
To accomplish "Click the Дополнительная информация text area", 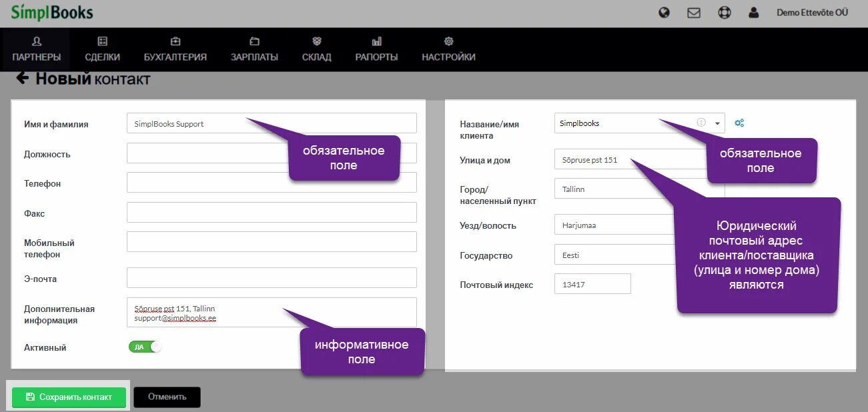I will coord(272,312).
